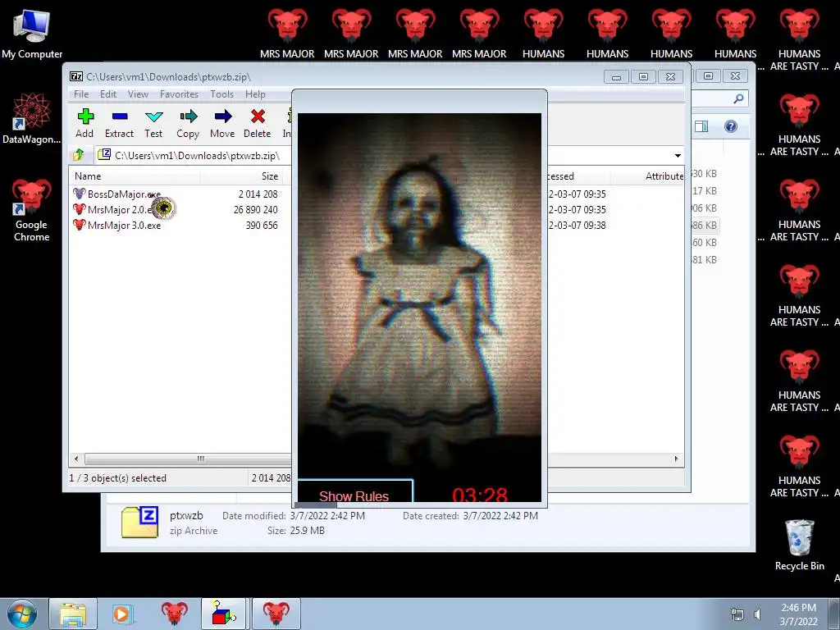840x630 pixels.
Task: Click the Size: 25.9 MB detail text
Action: tap(295, 531)
